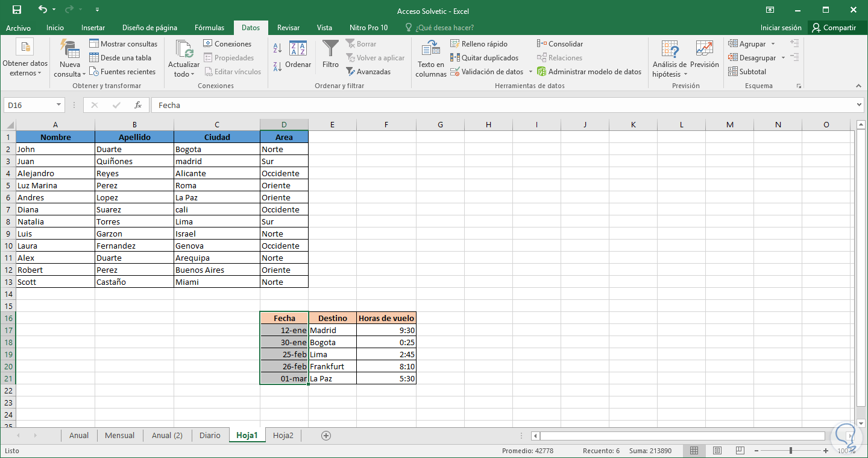This screenshot has height=458, width=868.
Task: Click Consolidar
Action: click(x=560, y=44)
